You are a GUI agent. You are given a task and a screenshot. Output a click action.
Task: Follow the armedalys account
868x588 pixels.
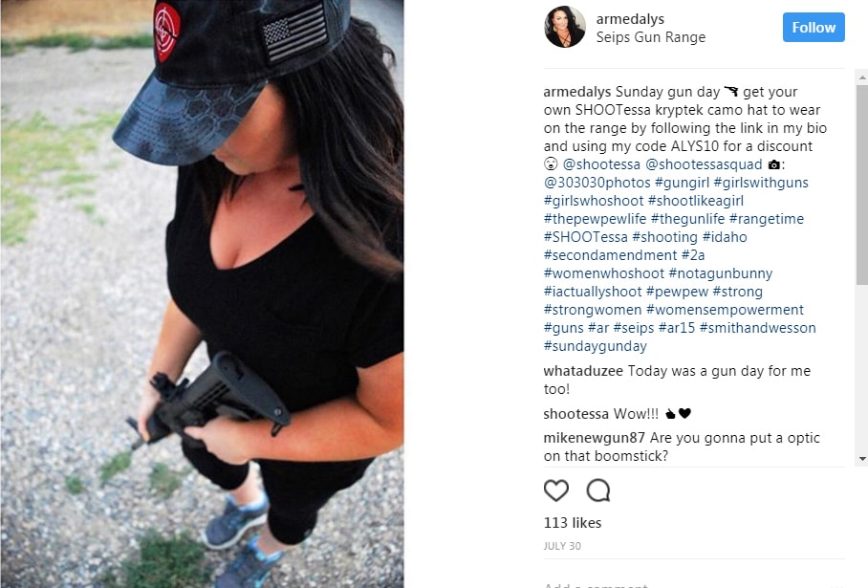pyautogui.click(x=814, y=27)
